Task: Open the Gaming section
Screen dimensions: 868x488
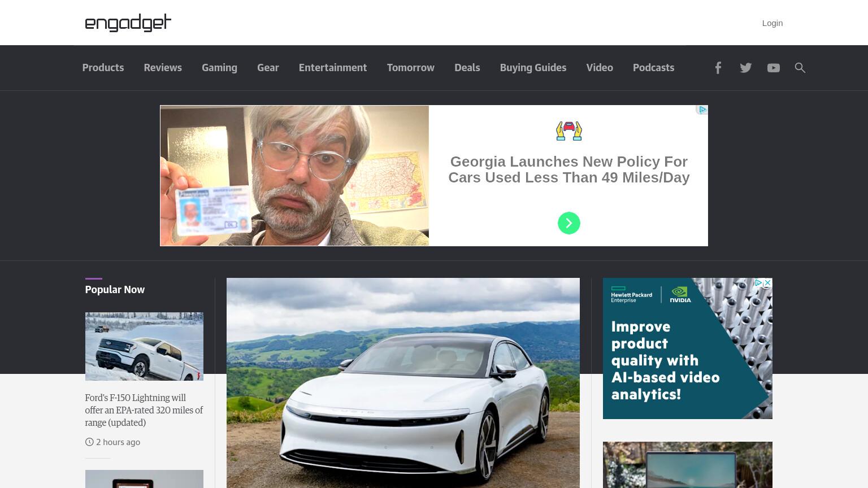Action: click(219, 68)
